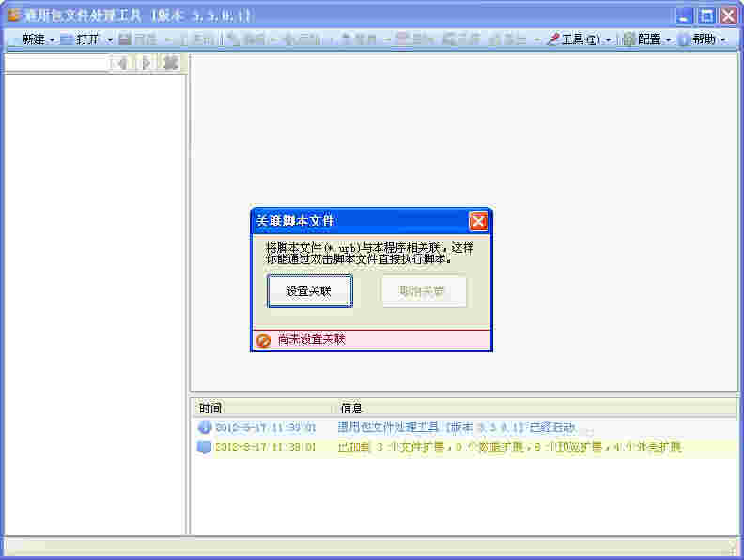Viewport: 744px width, 560px height.
Task: Open the 配置 menu
Action: tap(649, 39)
